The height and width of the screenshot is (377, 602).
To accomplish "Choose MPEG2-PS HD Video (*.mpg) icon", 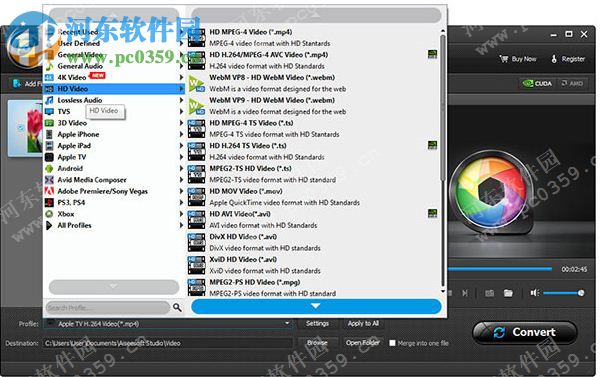I will (196, 287).
